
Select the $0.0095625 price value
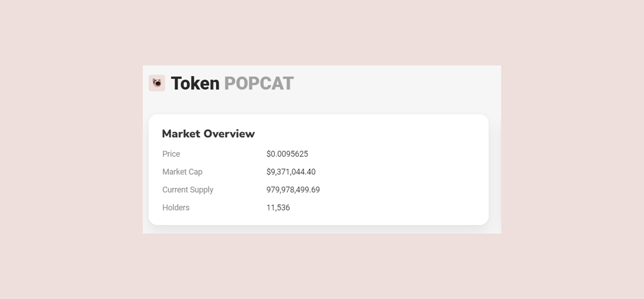pos(287,154)
